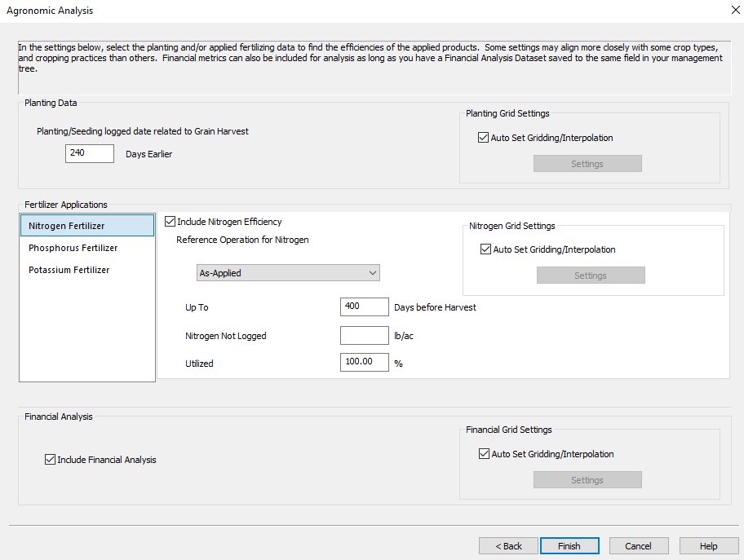744x560 pixels.
Task: Click the Days Earlier input field
Action: click(90, 153)
